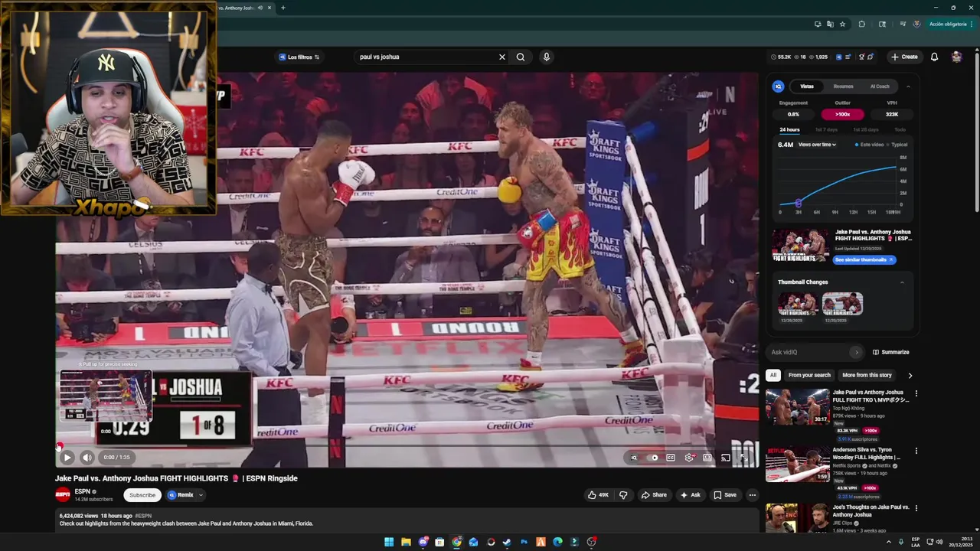Select 'From your search' chip
Image resolution: width=980 pixels, height=551 pixels.
click(x=809, y=375)
